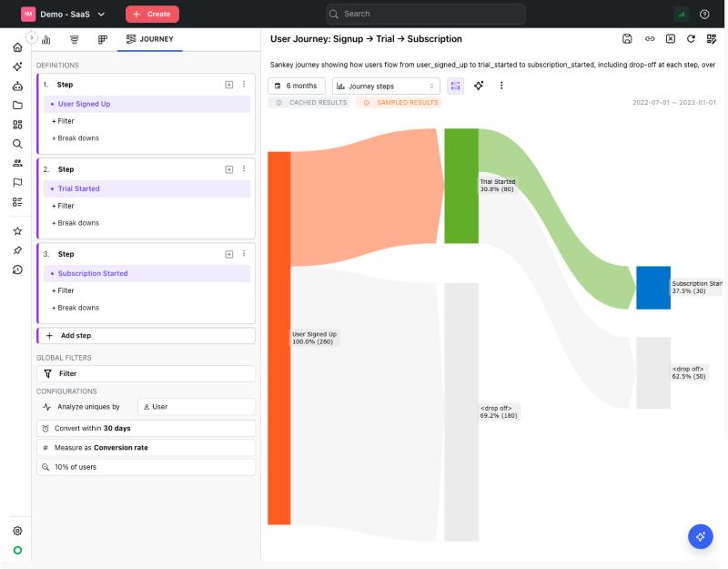The width and height of the screenshot is (728, 569).
Task: Add Break downs to step 1
Action: 76,138
